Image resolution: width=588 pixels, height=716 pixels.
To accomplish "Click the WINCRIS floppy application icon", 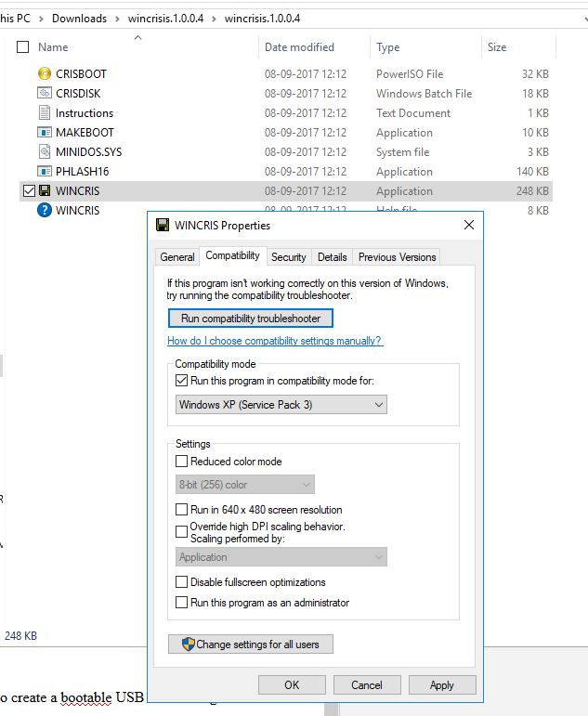I will (x=45, y=191).
